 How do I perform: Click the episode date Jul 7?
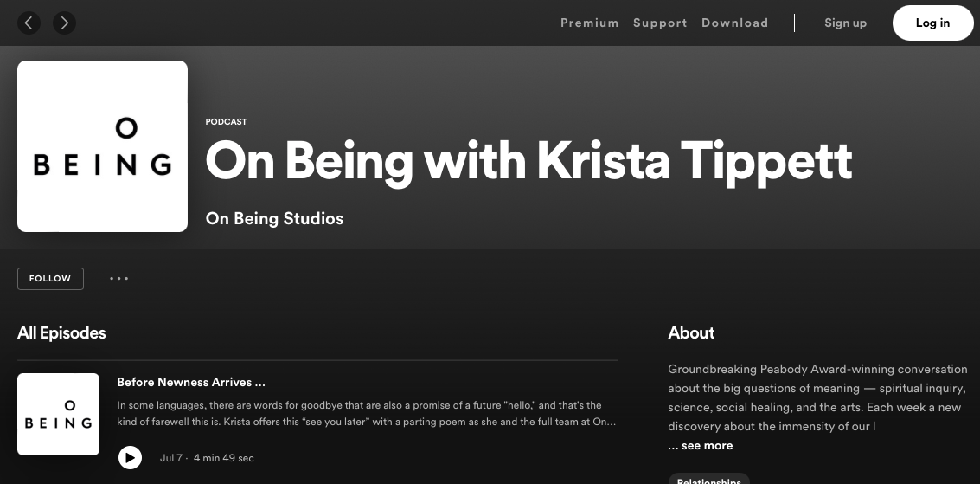[170, 458]
